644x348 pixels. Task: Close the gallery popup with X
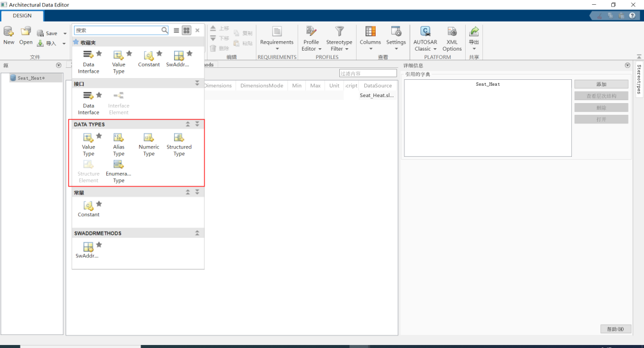pyautogui.click(x=197, y=30)
